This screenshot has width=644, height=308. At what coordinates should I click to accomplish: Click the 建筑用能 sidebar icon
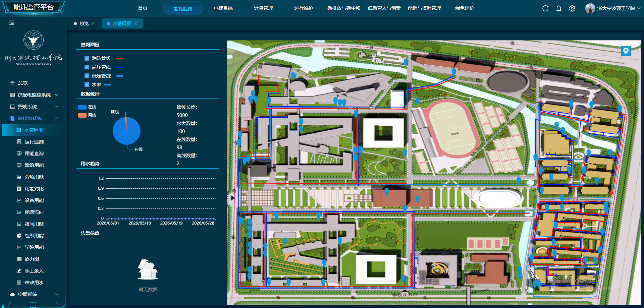coord(19,165)
